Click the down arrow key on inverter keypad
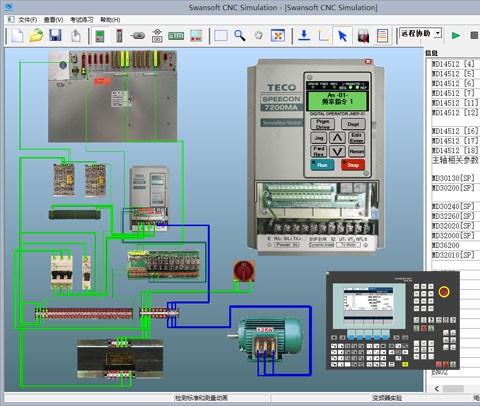The height and width of the screenshot is (406, 480). (x=337, y=151)
